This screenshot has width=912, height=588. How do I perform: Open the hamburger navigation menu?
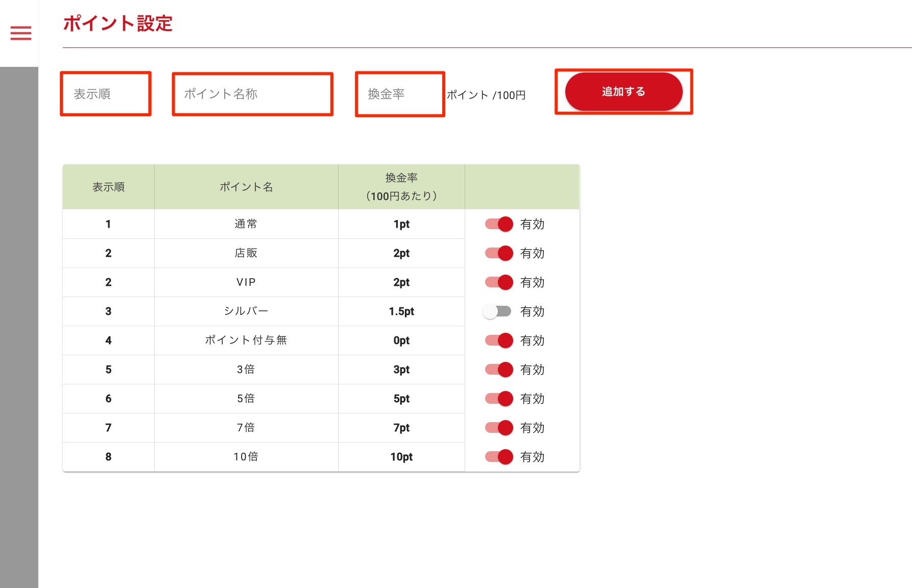(21, 33)
